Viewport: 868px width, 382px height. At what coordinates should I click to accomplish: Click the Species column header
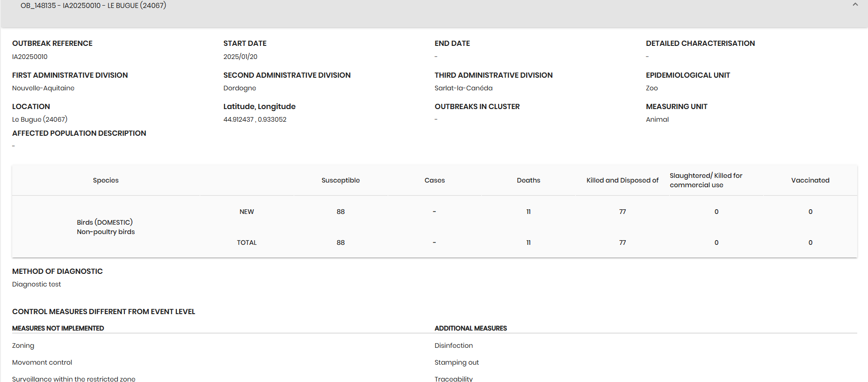click(x=106, y=180)
